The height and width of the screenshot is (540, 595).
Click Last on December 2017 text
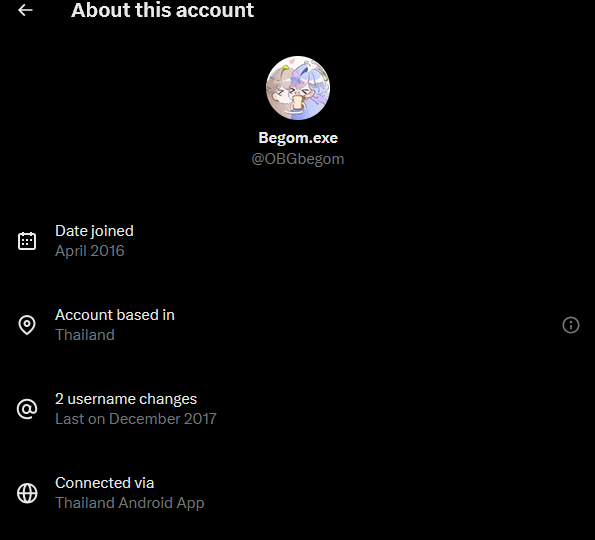(136, 419)
